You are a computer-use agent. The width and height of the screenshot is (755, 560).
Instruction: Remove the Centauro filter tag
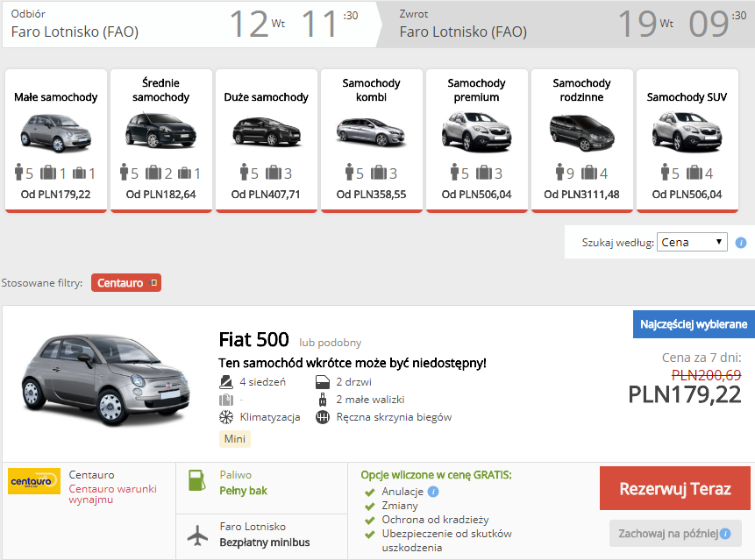point(154,283)
